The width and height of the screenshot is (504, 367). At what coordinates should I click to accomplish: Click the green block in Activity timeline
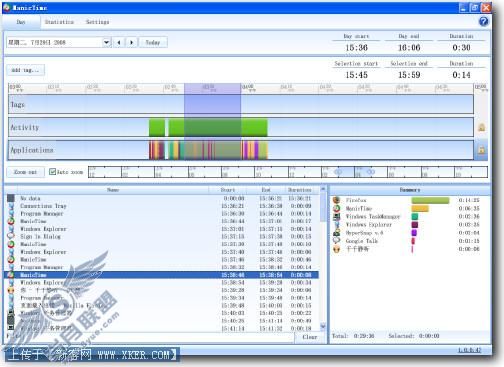coord(218,127)
